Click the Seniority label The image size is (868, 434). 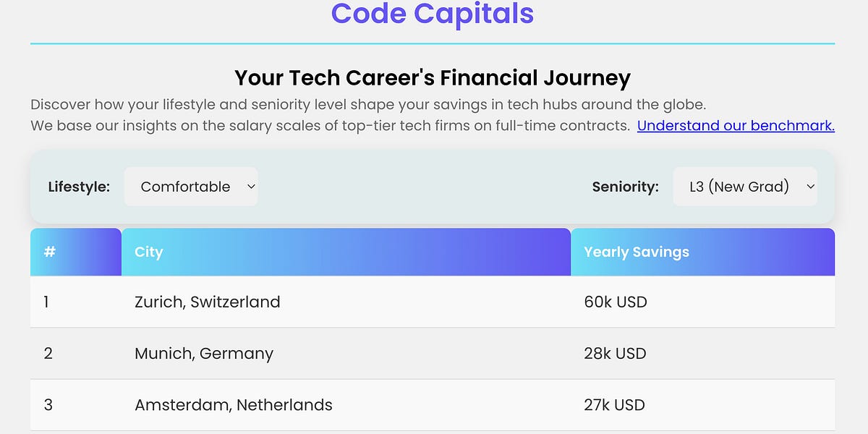point(625,186)
